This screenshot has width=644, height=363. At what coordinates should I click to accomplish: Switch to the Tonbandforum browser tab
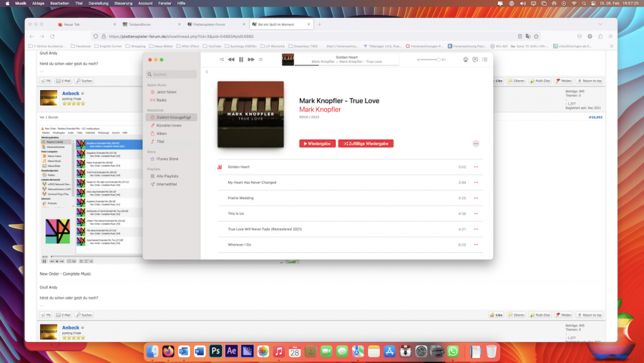coord(139,24)
